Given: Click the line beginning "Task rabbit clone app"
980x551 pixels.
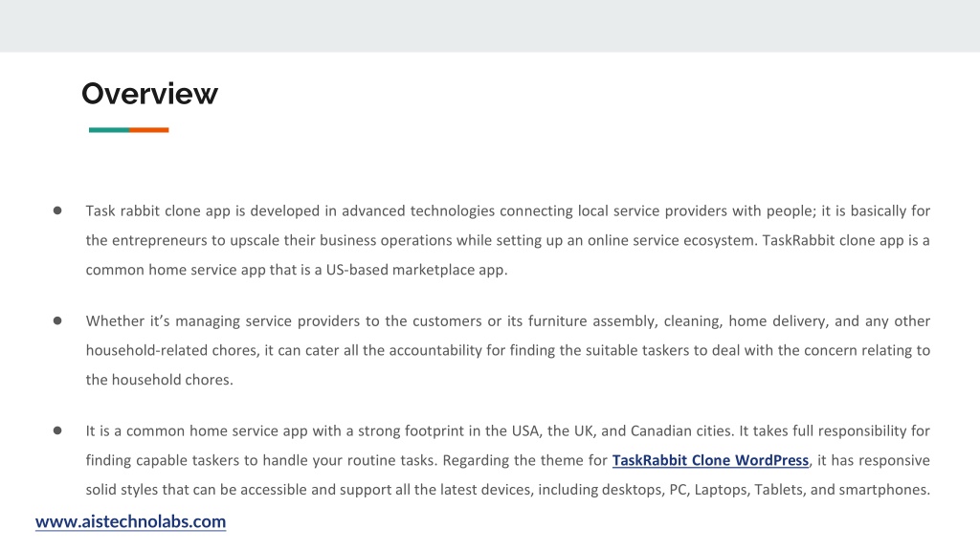Looking at the screenshot, I should [508, 211].
